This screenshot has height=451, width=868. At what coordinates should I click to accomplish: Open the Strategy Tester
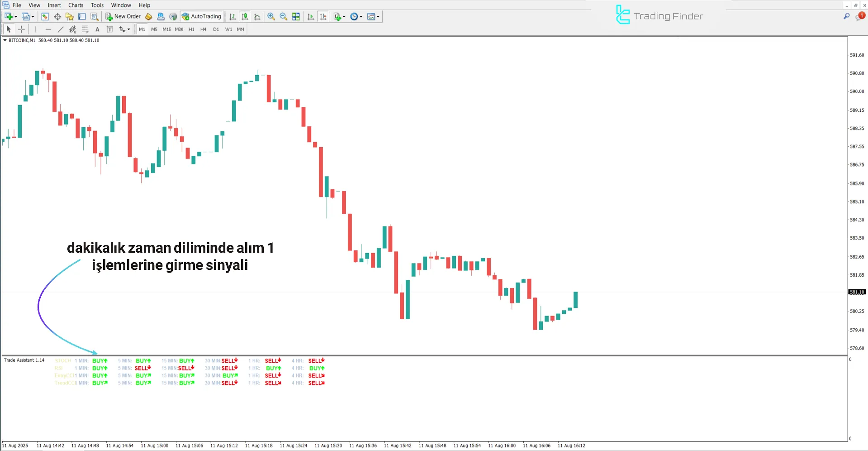pyautogui.click(x=95, y=16)
